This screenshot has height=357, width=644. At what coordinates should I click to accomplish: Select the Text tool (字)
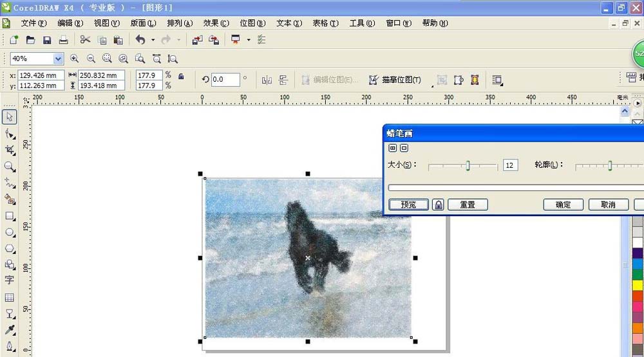point(10,280)
